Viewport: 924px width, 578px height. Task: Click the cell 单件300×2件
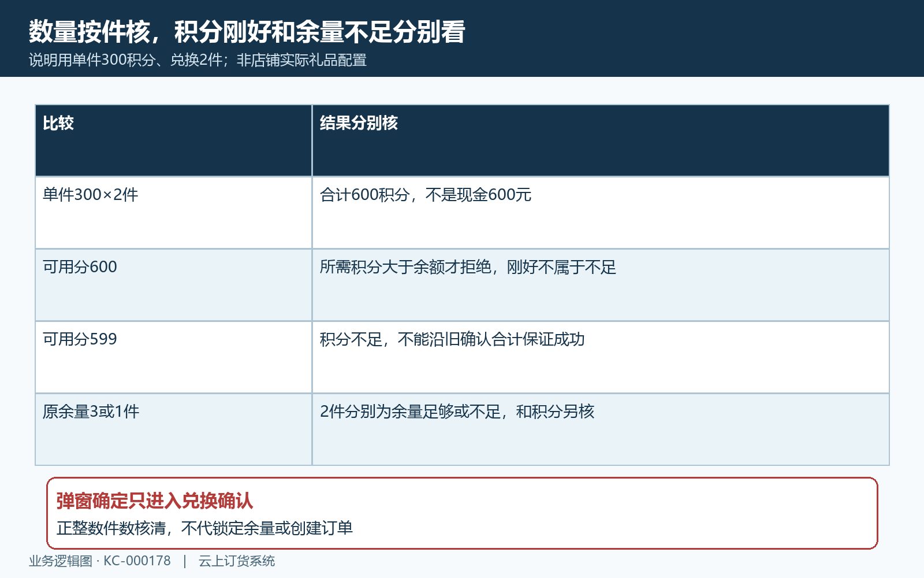click(x=173, y=213)
